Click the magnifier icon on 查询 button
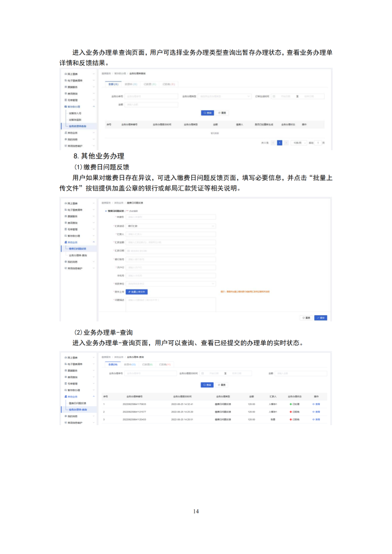The width and height of the screenshot is (392, 554). 204,384
